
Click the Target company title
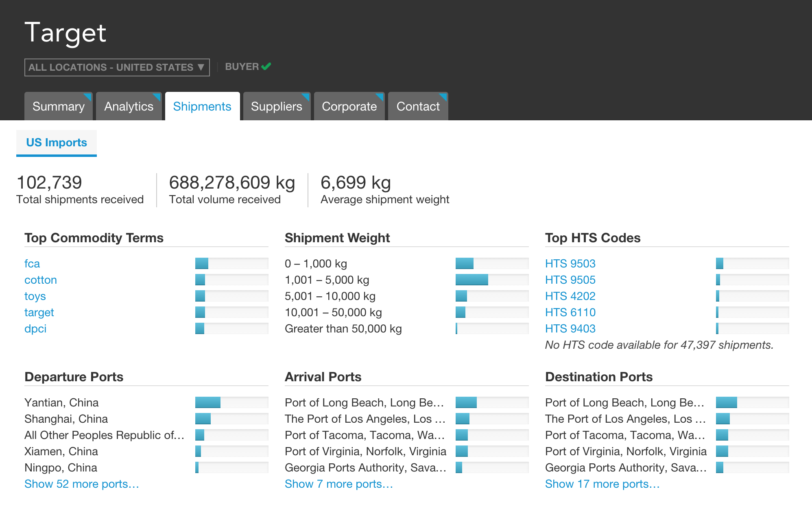65,33
